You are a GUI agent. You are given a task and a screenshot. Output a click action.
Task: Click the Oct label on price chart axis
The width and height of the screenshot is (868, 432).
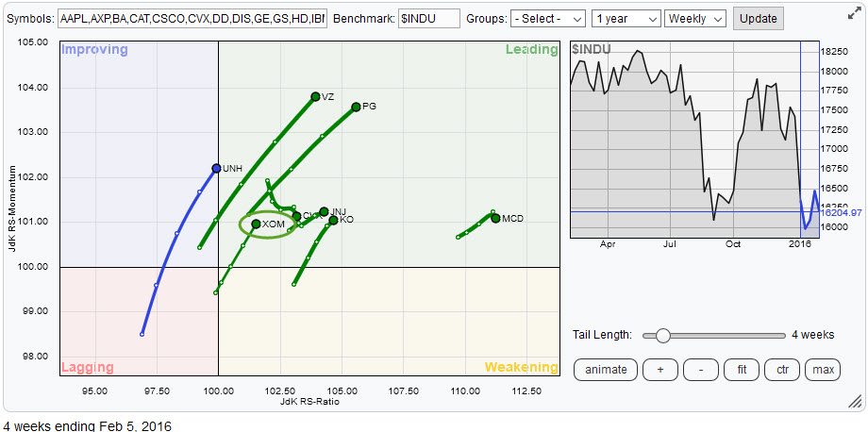pyautogui.click(x=733, y=244)
